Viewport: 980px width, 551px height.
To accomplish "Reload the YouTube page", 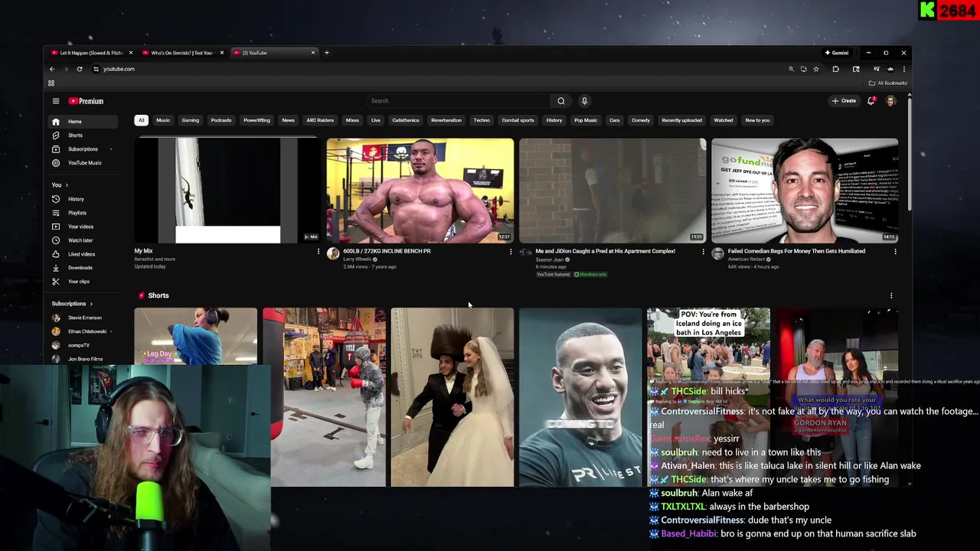I will point(80,69).
